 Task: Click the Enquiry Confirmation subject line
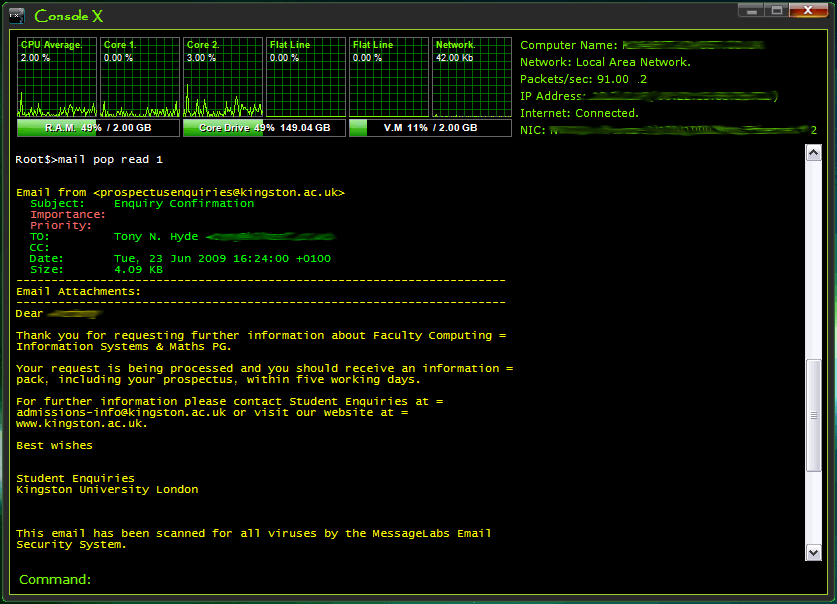[184, 203]
